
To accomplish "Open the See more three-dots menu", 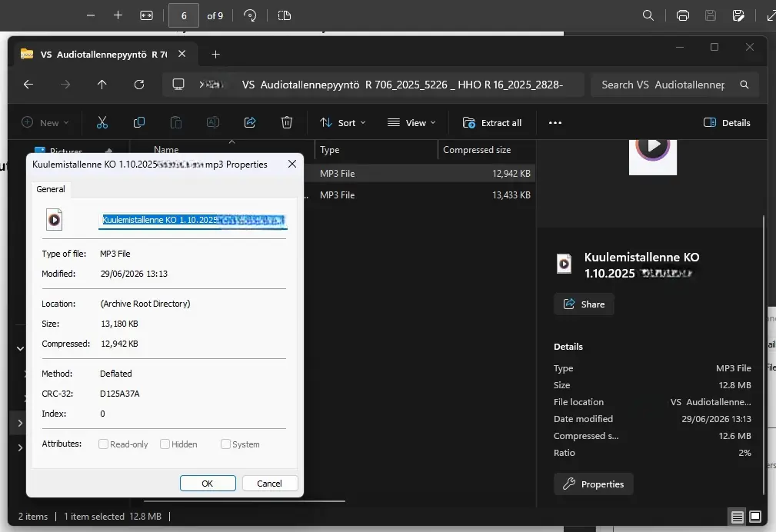I will (555, 123).
